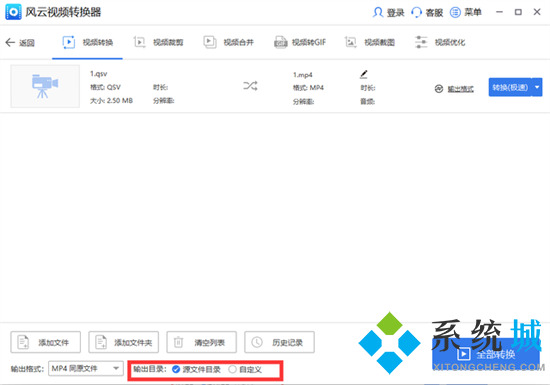Select the 源文件目录 radio button

[176, 369]
